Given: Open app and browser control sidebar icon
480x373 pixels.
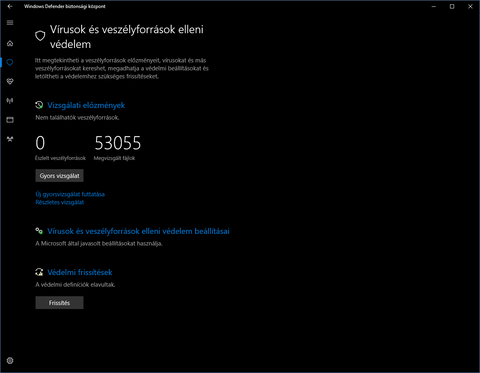Looking at the screenshot, I should 10,120.
